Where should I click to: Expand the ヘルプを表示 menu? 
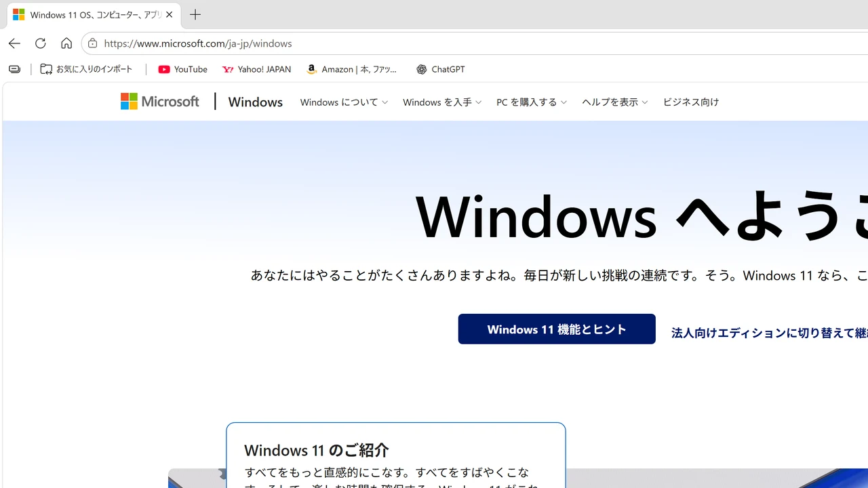(x=615, y=102)
